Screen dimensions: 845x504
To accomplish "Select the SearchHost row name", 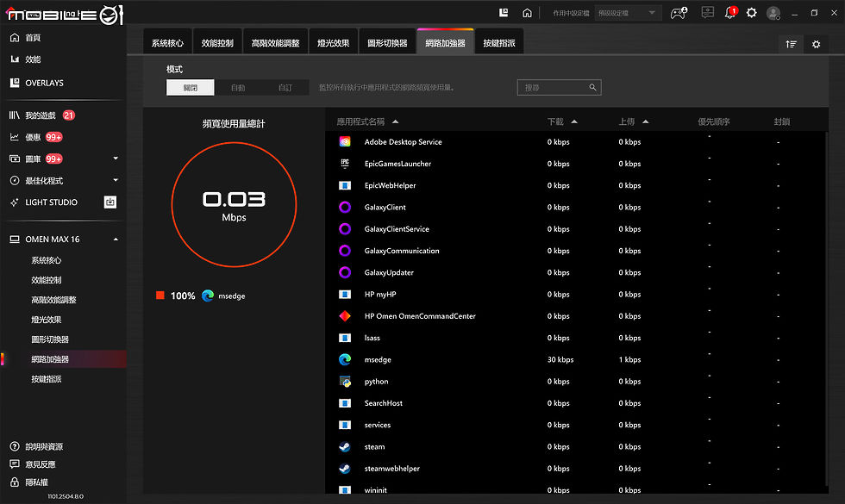I will pos(383,403).
